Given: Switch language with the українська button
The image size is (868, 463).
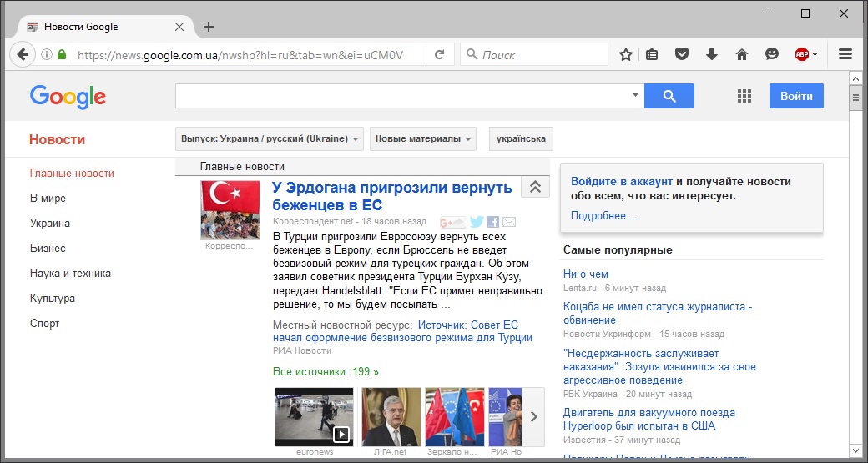Looking at the screenshot, I should (521, 139).
